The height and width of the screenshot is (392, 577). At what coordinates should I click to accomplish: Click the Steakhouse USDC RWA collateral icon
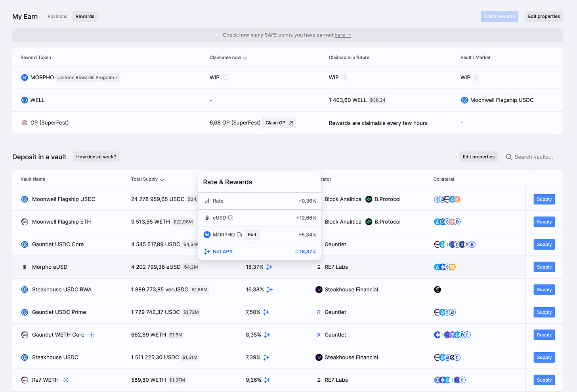tap(438, 290)
